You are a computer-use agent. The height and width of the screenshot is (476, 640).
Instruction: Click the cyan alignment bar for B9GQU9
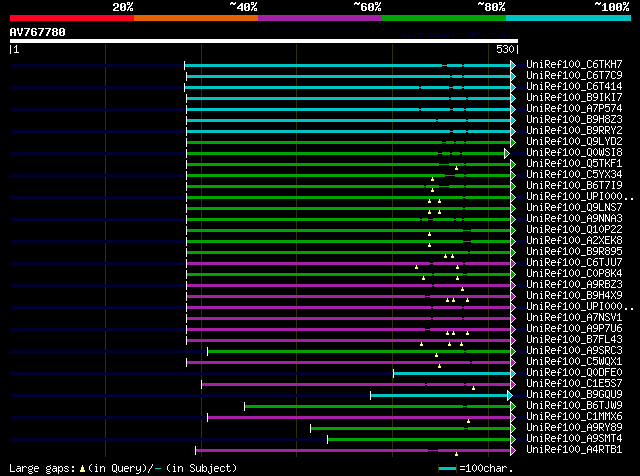click(x=439, y=396)
